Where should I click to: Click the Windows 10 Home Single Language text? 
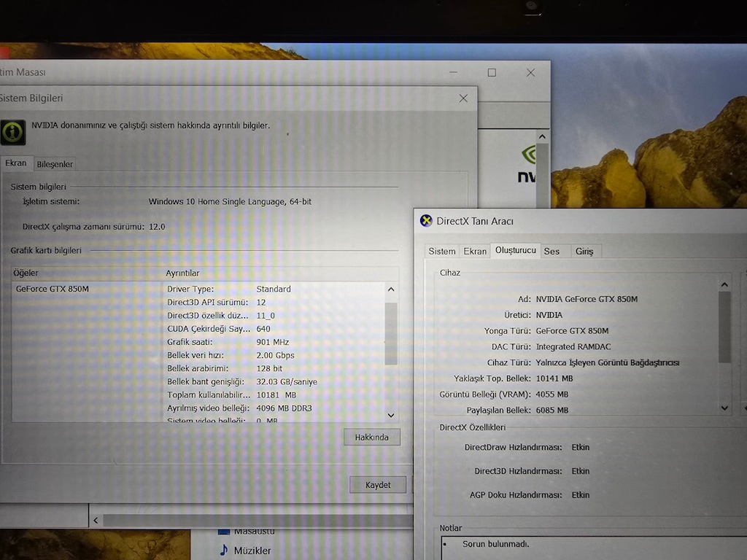point(230,201)
